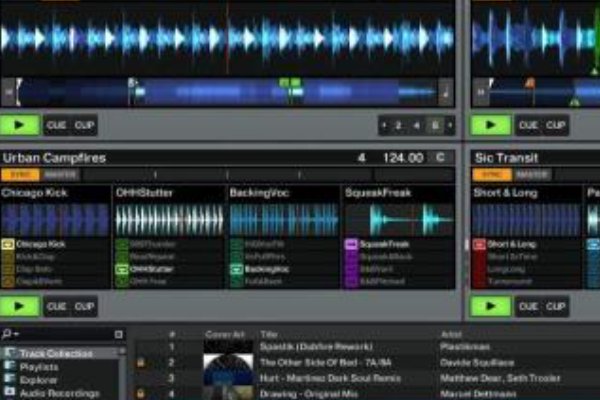The width and height of the screenshot is (600, 400).
Task: Select hotcue page 2 in the top-left deck
Action: pos(398,126)
